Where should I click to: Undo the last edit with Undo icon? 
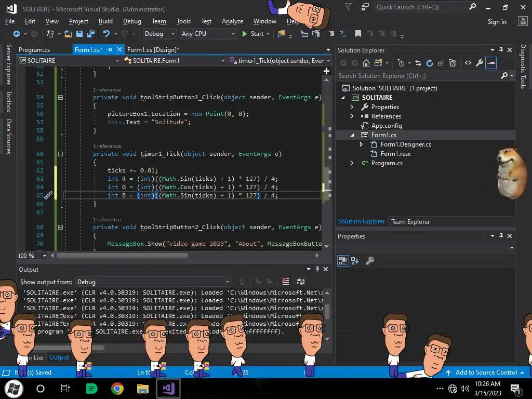point(107,34)
